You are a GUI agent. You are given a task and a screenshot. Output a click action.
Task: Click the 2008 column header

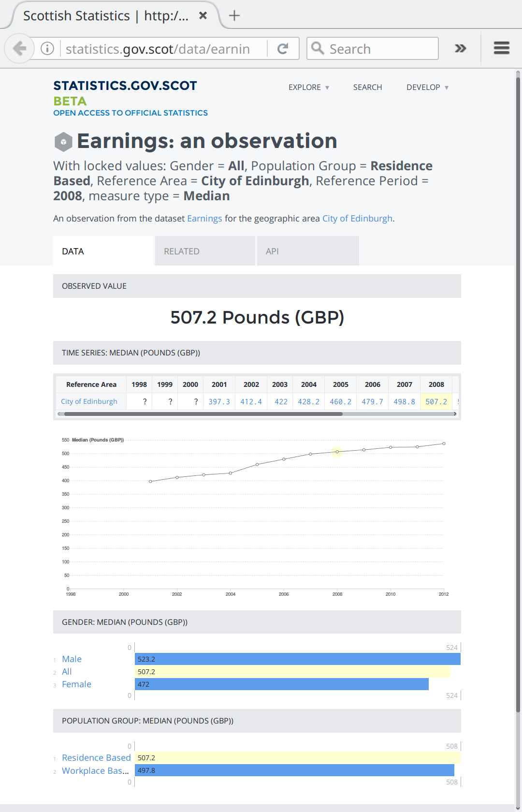pos(436,384)
